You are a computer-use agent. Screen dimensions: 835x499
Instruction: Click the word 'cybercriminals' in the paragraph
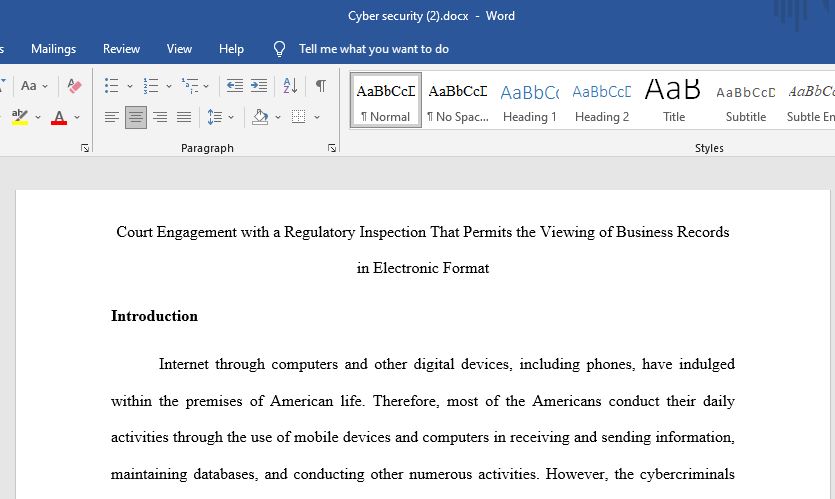click(687, 474)
